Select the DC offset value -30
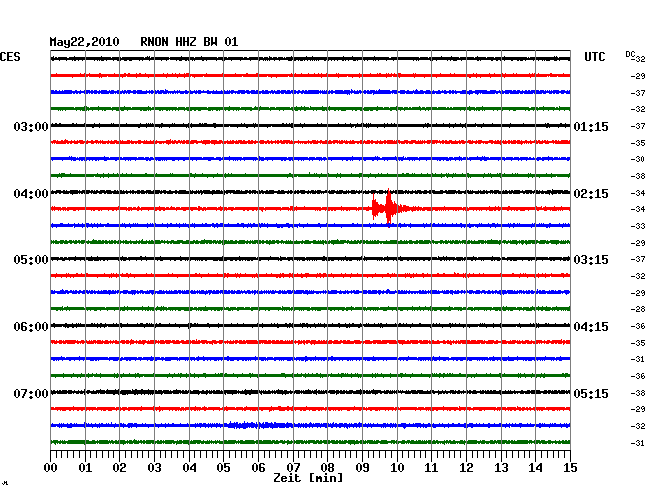This screenshot has width=650, height=494. (x=638, y=159)
